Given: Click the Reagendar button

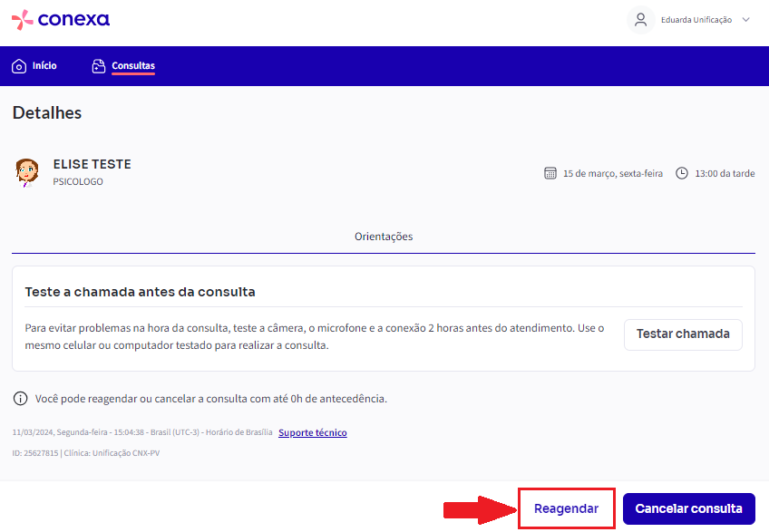Looking at the screenshot, I should [566, 508].
